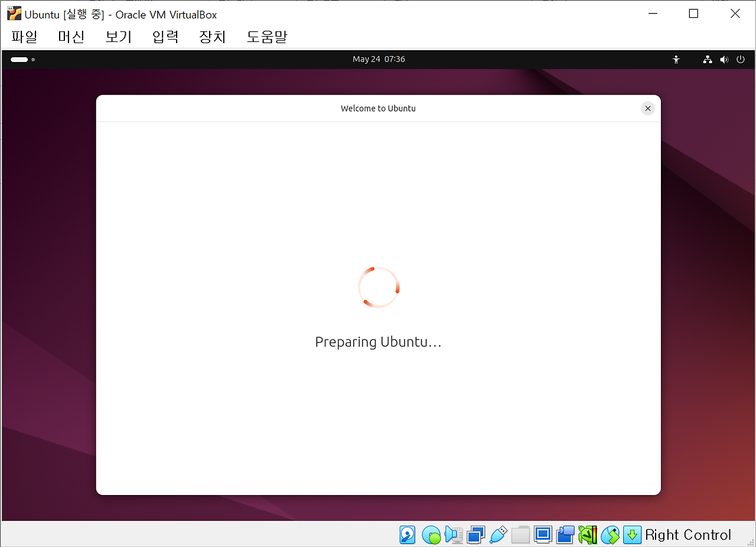Click the Activities workspace indicator pill
Image resolution: width=756 pixels, height=547 pixels.
tap(19, 59)
